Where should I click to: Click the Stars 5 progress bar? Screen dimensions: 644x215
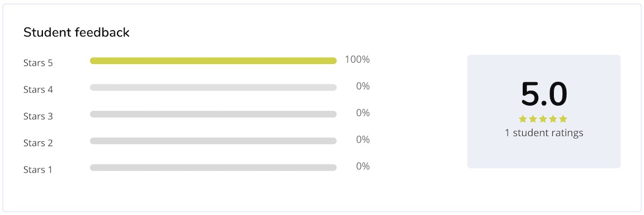tap(213, 61)
